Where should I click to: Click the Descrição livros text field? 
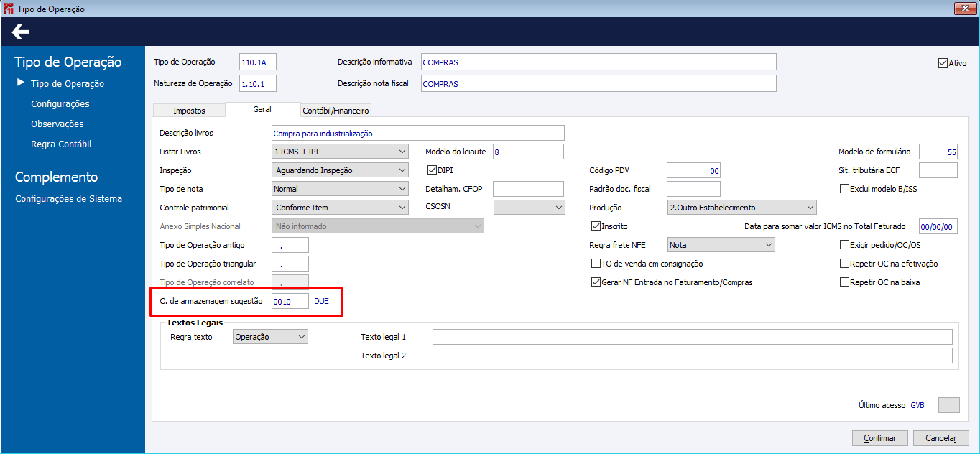point(418,133)
